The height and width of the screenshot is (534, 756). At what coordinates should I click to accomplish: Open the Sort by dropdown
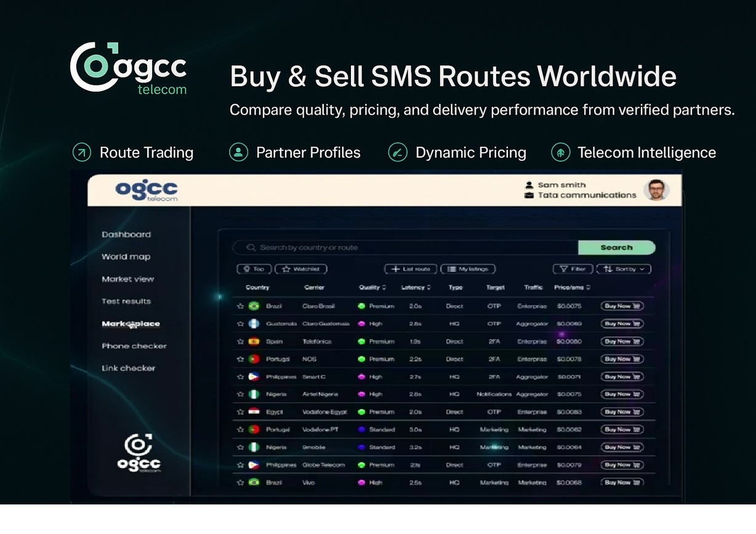tap(623, 269)
